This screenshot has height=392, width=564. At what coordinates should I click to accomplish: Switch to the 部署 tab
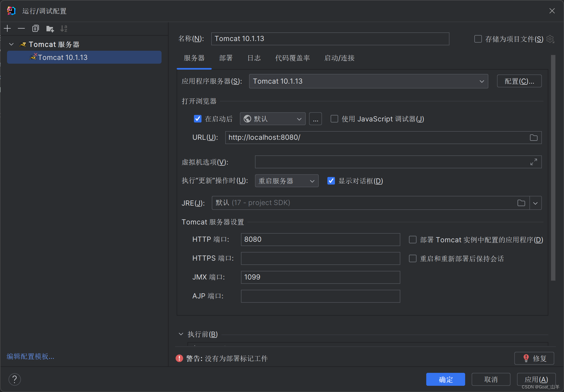[226, 58]
